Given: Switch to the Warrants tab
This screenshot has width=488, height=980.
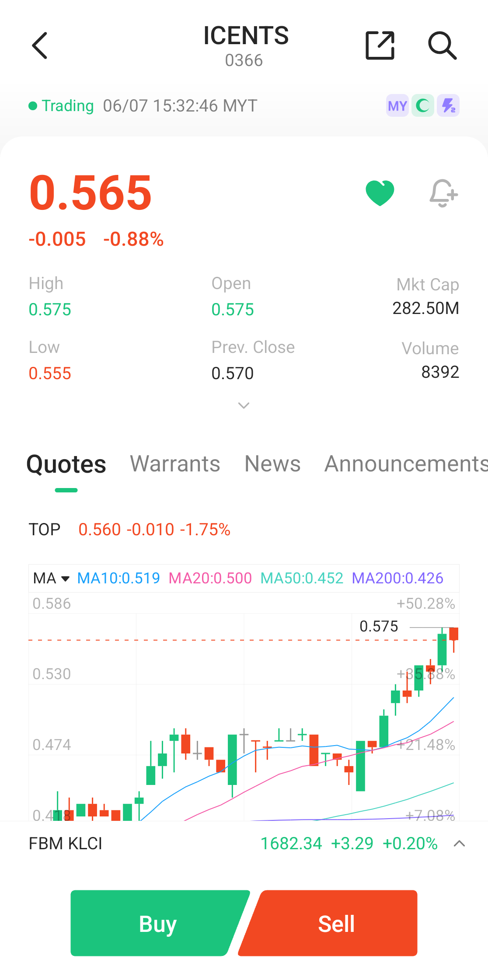Looking at the screenshot, I should [175, 464].
